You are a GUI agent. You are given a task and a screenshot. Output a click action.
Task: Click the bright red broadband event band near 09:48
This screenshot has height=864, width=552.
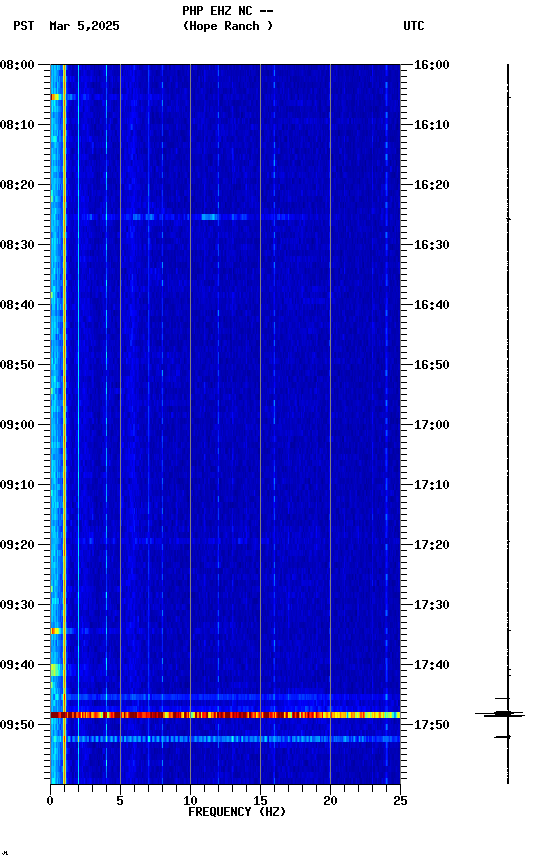click(225, 715)
